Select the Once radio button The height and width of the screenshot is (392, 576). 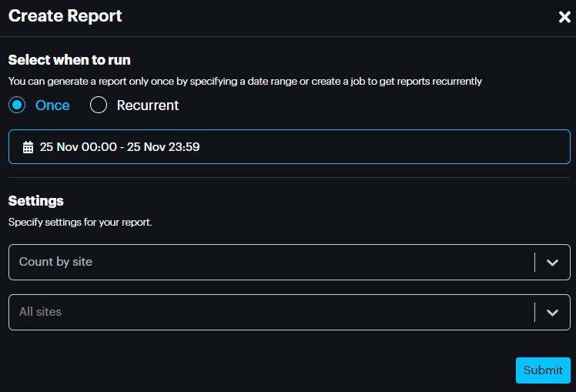[x=18, y=106]
